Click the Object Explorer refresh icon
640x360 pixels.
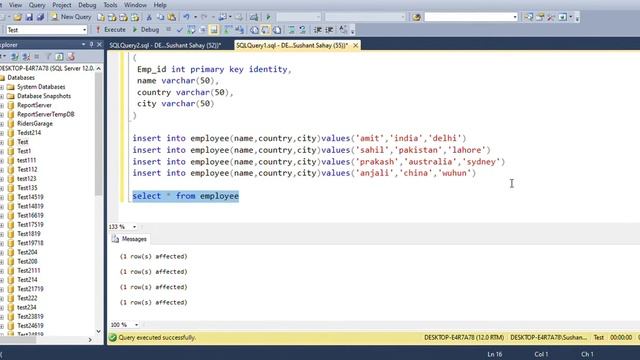tap(60, 57)
